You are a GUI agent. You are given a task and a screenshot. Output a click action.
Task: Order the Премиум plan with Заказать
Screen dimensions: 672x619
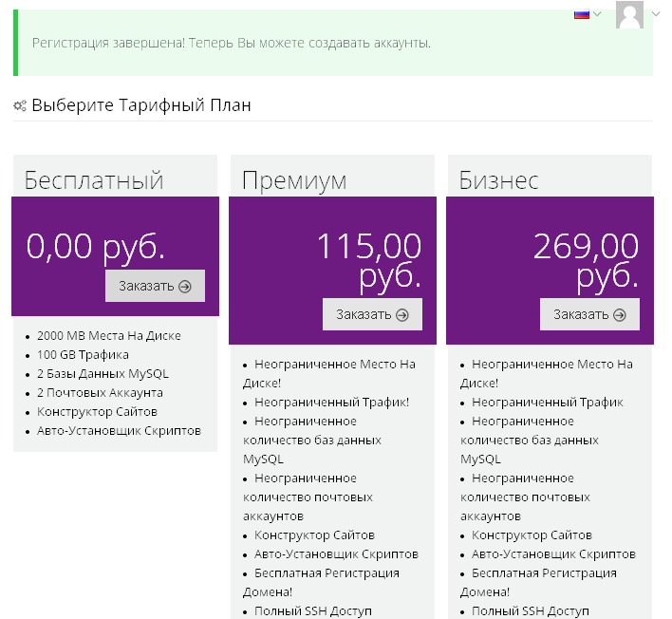point(372,314)
